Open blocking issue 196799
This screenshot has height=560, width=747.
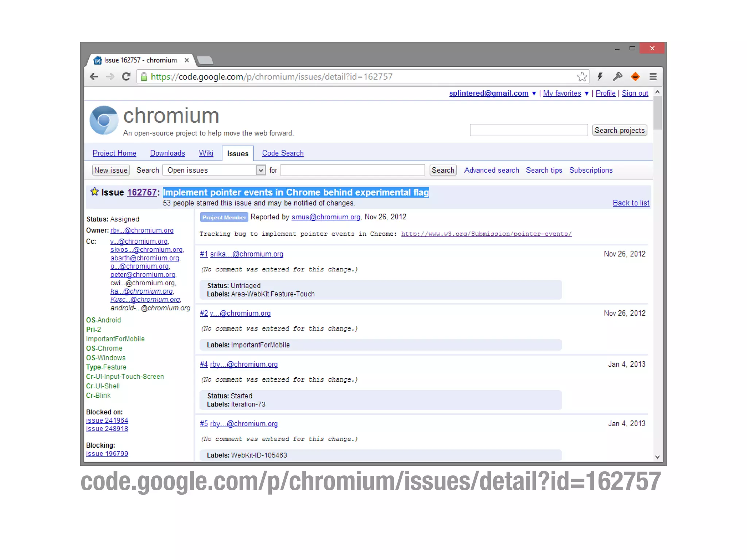[107, 454]
